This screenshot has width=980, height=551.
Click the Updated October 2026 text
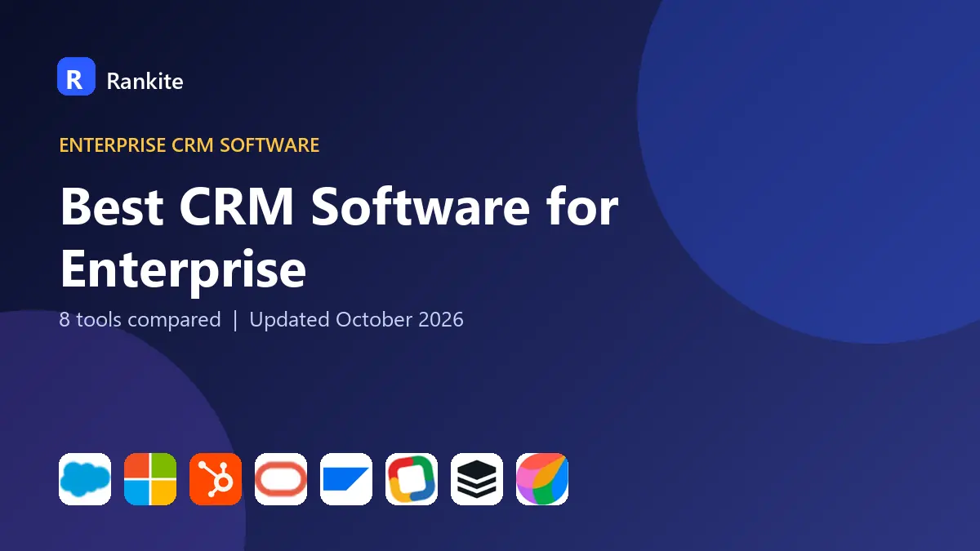tap(356, 319)
